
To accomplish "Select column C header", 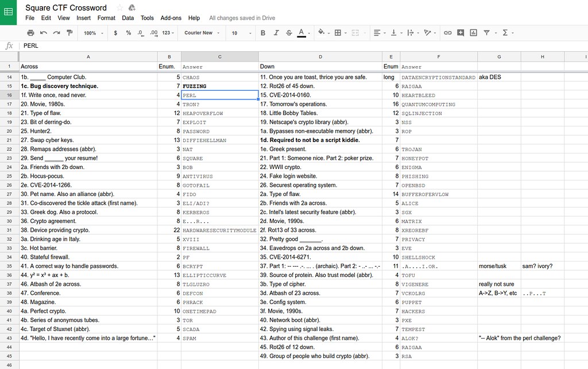I will pos(220,57).
